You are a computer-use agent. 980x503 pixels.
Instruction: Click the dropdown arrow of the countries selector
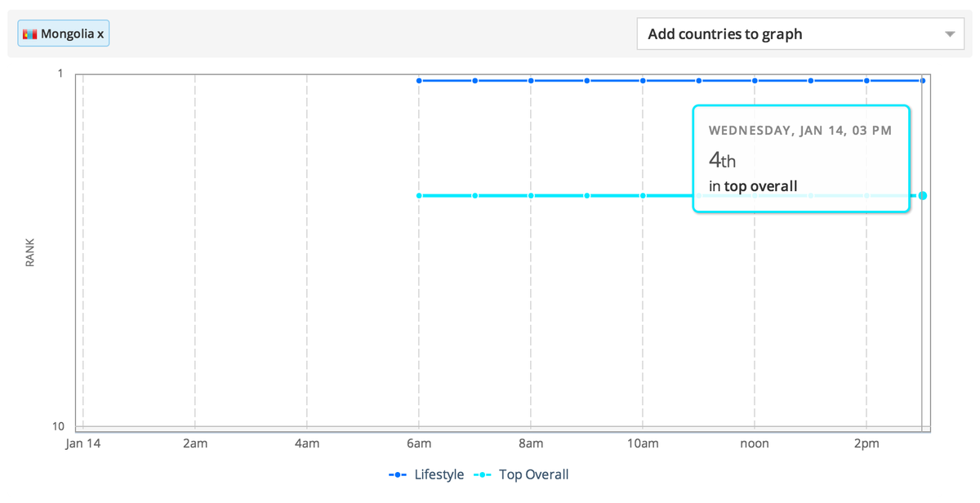[x=950, y=34]
